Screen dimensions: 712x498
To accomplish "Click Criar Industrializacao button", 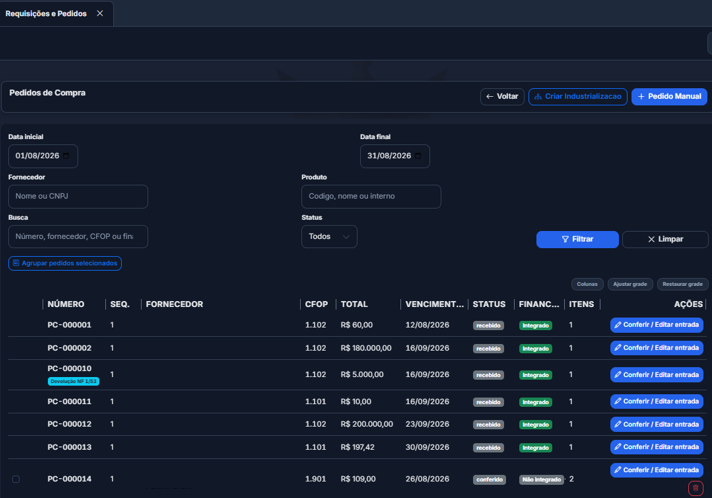I will (x=578, y=97).
